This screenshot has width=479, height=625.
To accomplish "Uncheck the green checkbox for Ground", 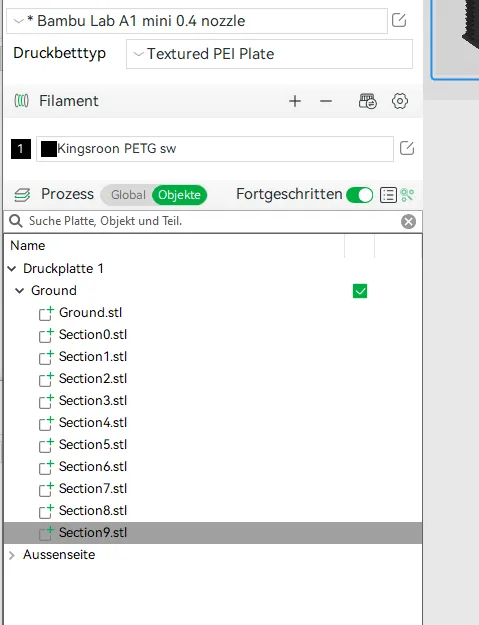I will pos(360,291).
